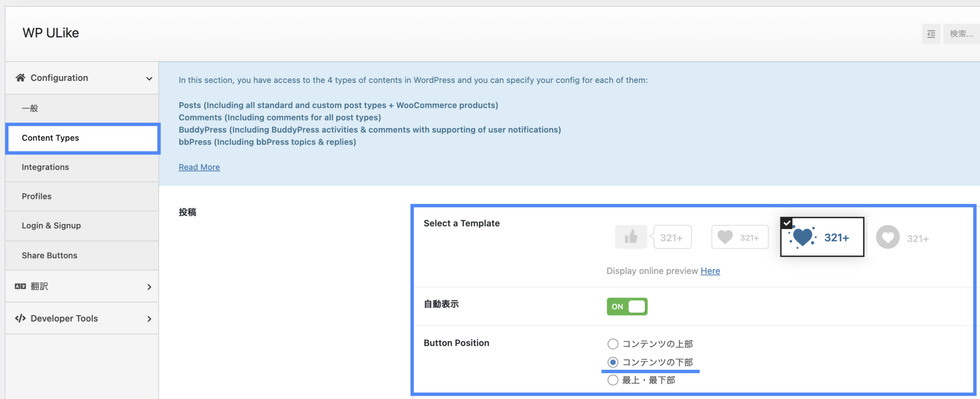Click the 検索 search button
Viewport: 980px width, 399px height.
[x=961, y=33]
